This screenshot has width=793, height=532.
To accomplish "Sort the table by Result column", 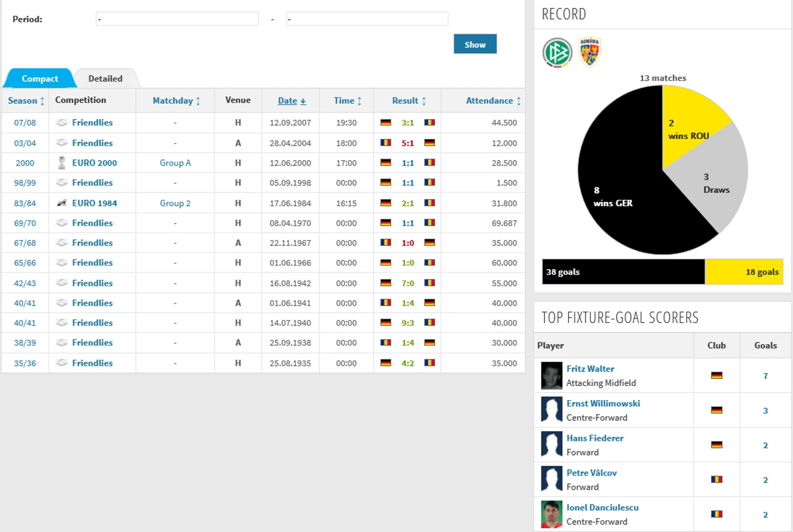I will pyautogui.click(x=408, y=101).
